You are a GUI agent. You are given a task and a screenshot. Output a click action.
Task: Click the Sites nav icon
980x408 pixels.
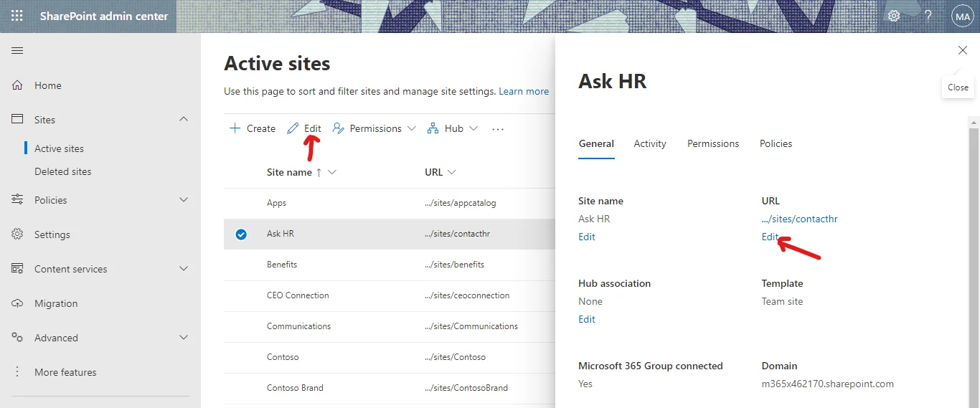point(17,120)
